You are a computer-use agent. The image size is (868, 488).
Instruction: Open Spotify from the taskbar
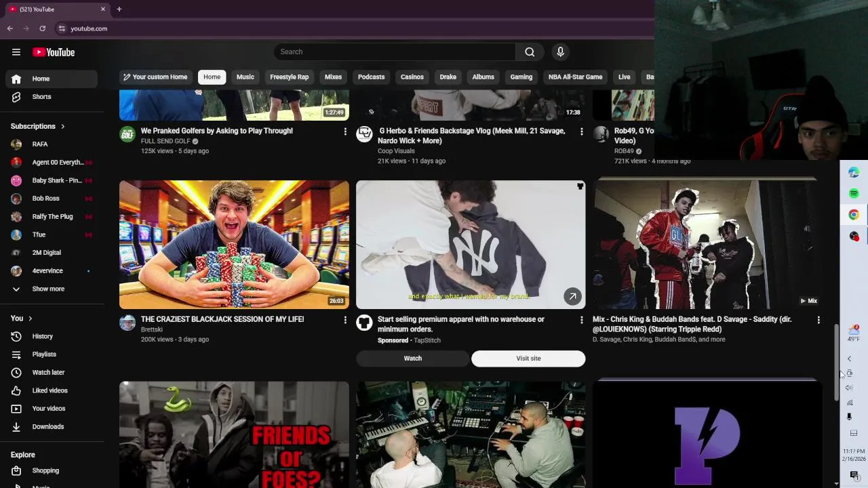(x=854, y=193)
